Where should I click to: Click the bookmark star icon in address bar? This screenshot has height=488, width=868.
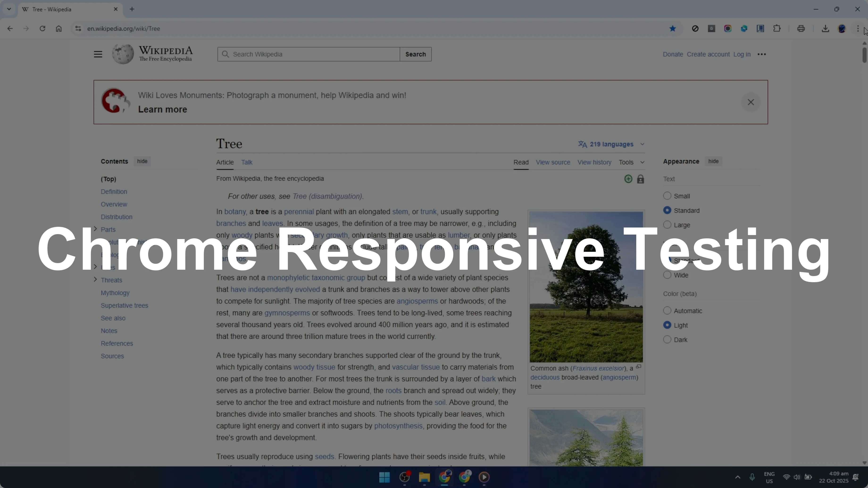coord(672,29)
